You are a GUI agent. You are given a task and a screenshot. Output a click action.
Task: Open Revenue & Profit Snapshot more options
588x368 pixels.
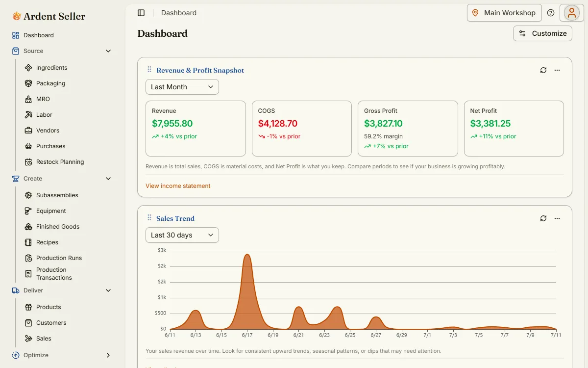pyautogui.click(x=557, y=70)
